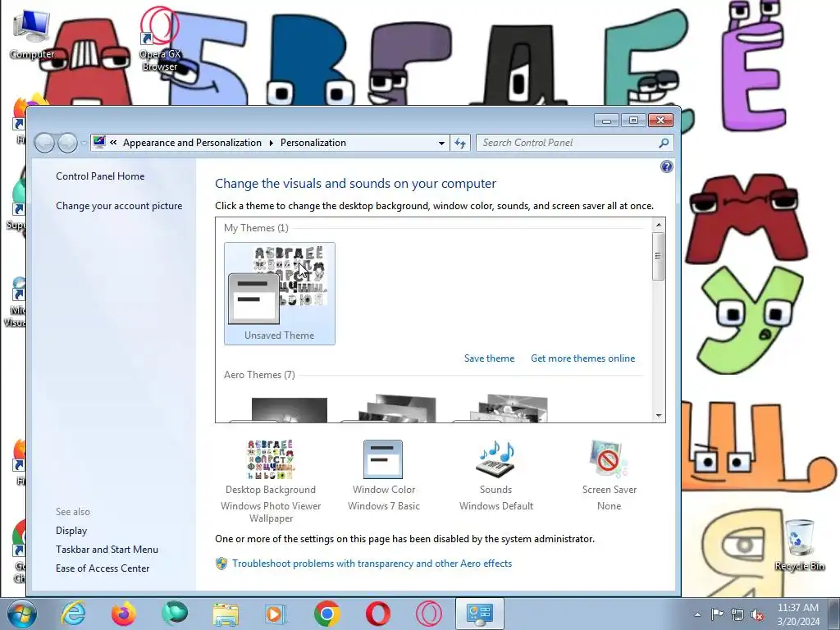840x630 pixels.
Task: Select the Unsaved Theme thumbnail
Action: [280, 294]
